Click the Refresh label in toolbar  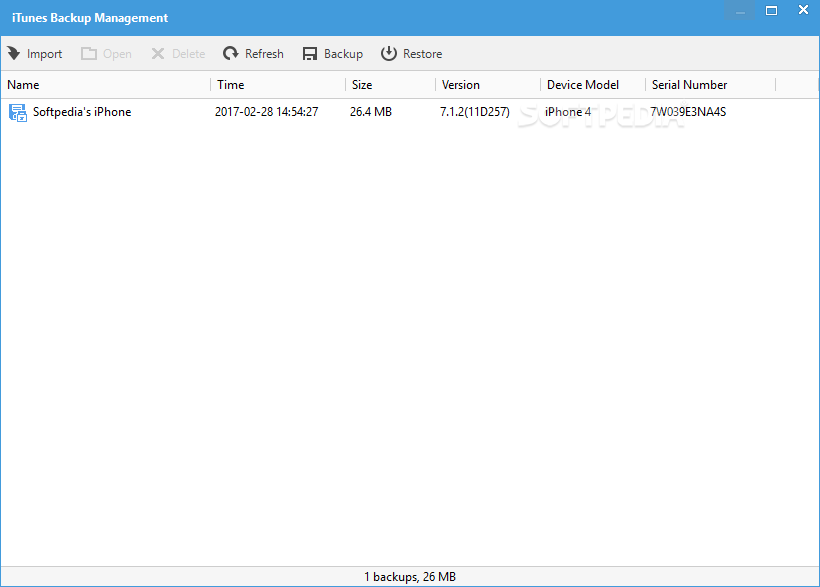pyautogui.click(x=264, y=54)
